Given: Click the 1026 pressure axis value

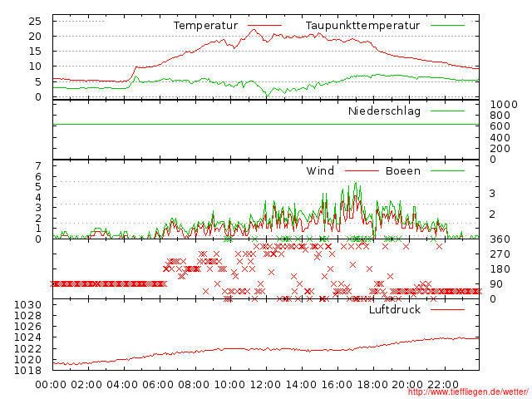Looking at the screenshot, I should [x=27, y=327].
